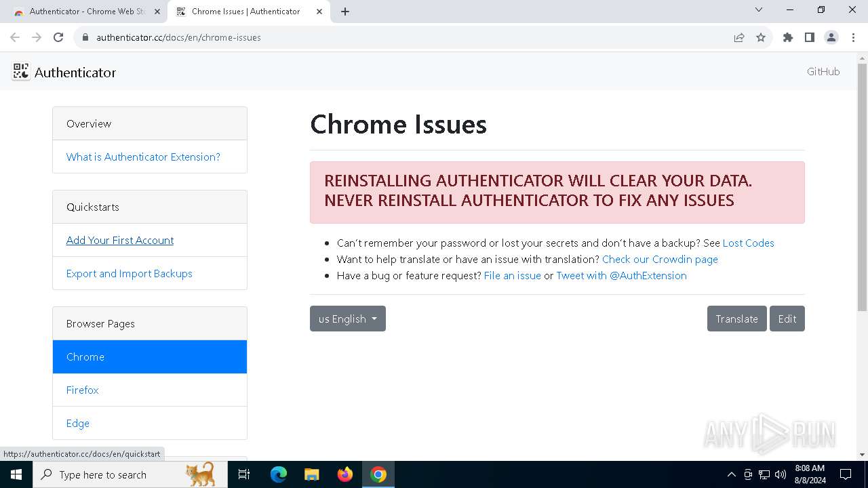Click the Authenticator site title
Image resolution: width=868 pixels, height=488 pixels.
[x=75, y=72]
